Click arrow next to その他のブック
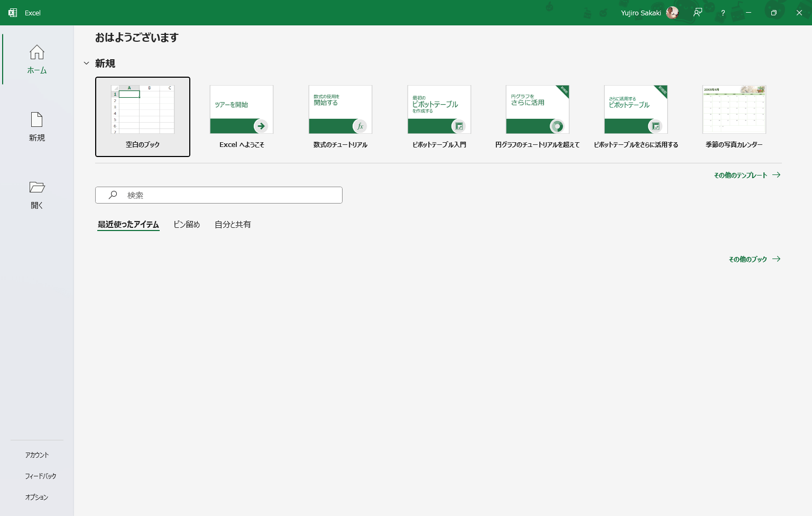This screenshot has height=516, width=812. coord(776,259)
